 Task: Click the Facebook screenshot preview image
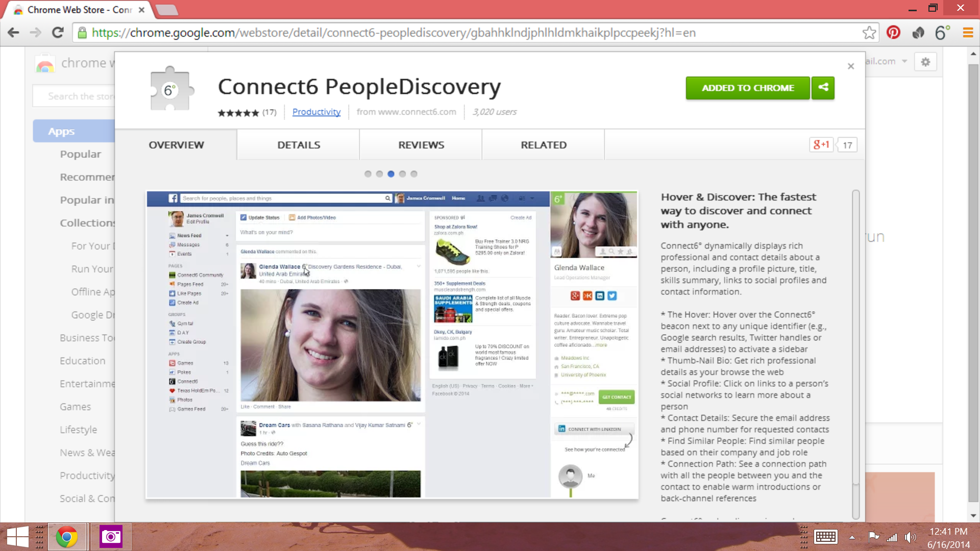tap(392, 345)
